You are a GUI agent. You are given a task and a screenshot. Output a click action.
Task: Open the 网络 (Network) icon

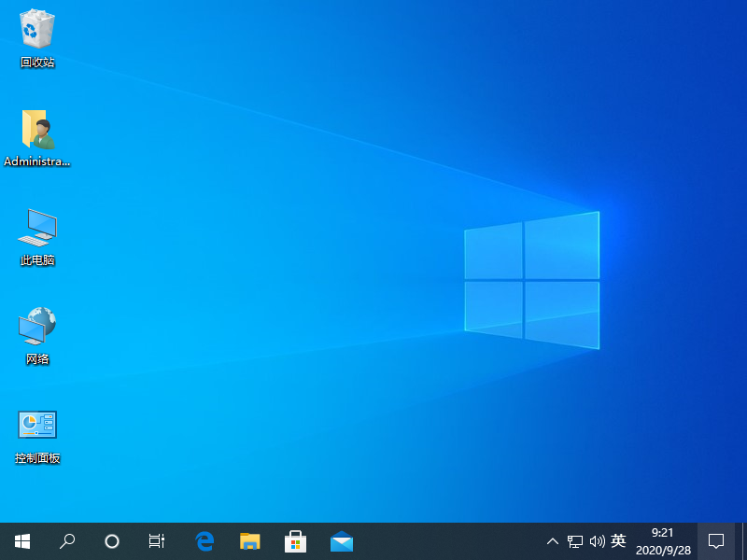point(37,329)
